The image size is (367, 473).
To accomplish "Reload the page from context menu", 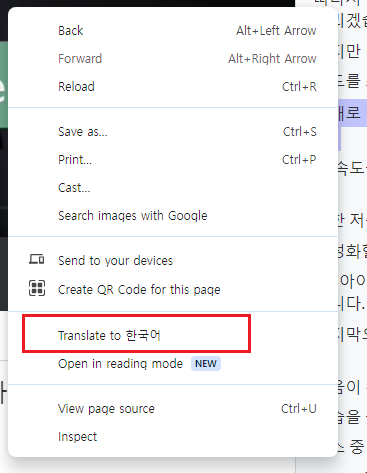I will tap(173, 87).
